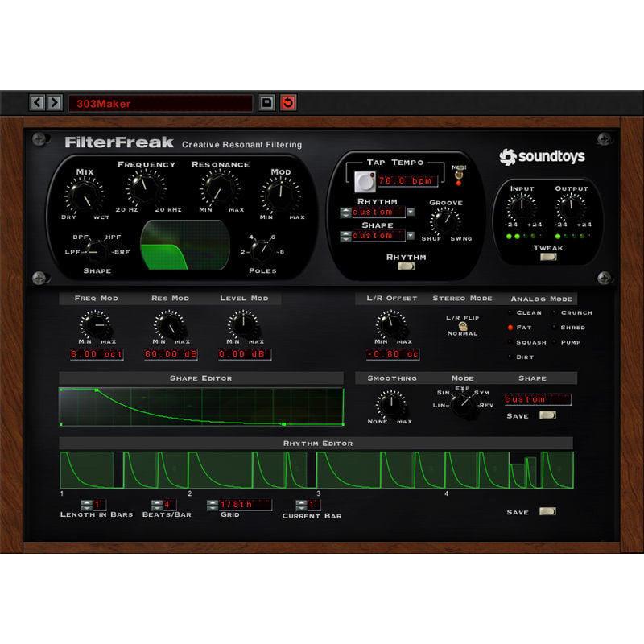Tap the white Tap Tempo button
644x644 pixels.
[x=365, y=182]
